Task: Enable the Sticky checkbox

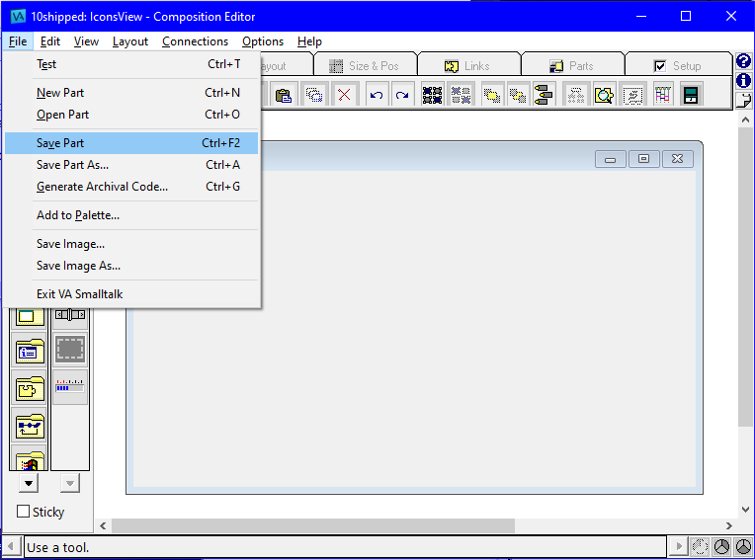Action: [24, 512]
